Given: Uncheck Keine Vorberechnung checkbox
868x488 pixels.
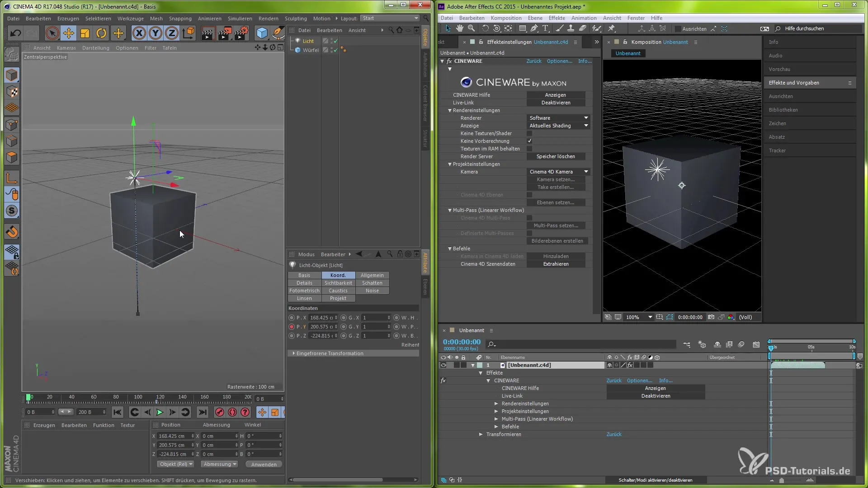Looking at the screenshot, I should [x=529, y=141].
